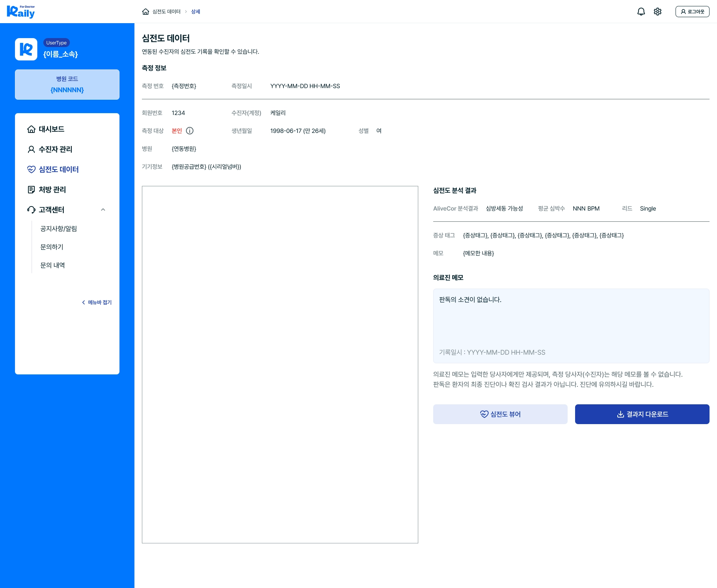Click the 로그아웃 button

point(692,12)
